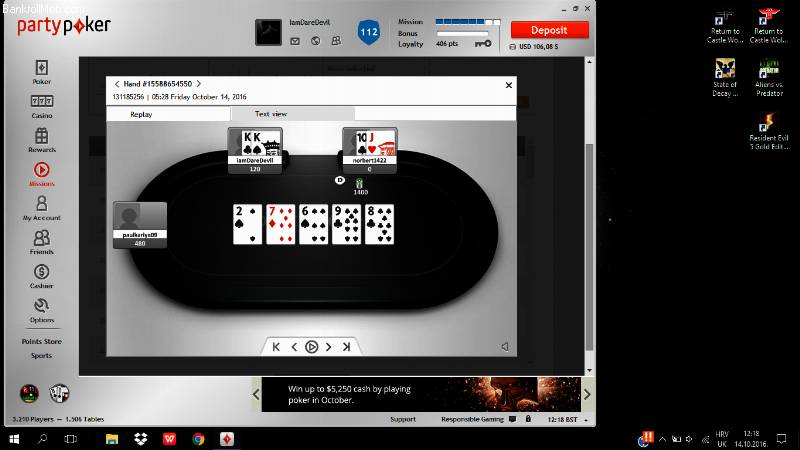
Task: Jump to the end of replay
Action: (x=346, y=347)
